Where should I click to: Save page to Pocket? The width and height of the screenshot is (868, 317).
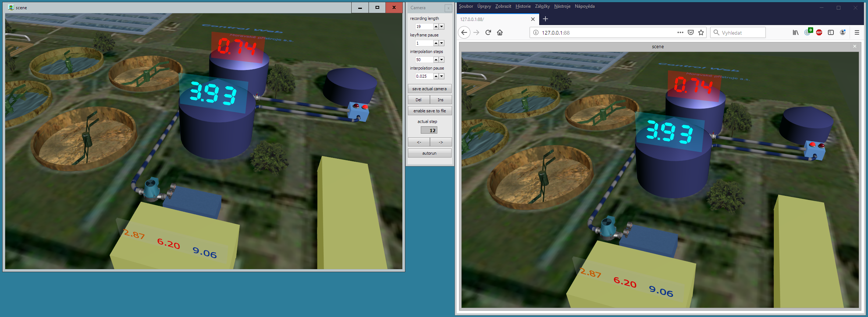point(691,32)
